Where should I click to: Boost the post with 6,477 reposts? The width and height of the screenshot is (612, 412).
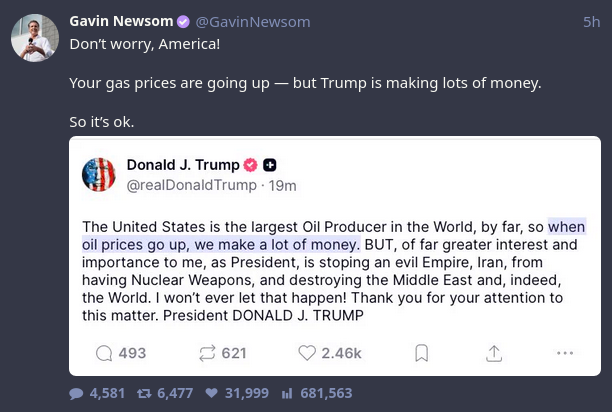click(143, 394)
